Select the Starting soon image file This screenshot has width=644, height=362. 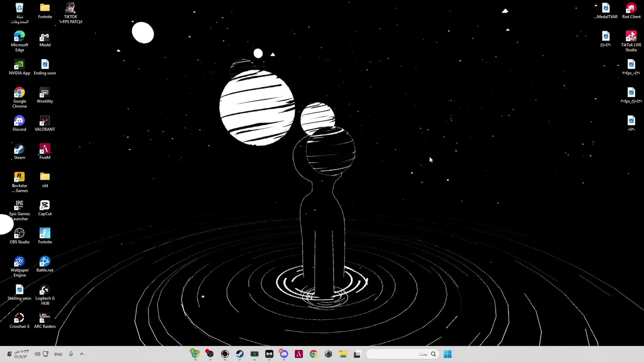tap(19, 293)
